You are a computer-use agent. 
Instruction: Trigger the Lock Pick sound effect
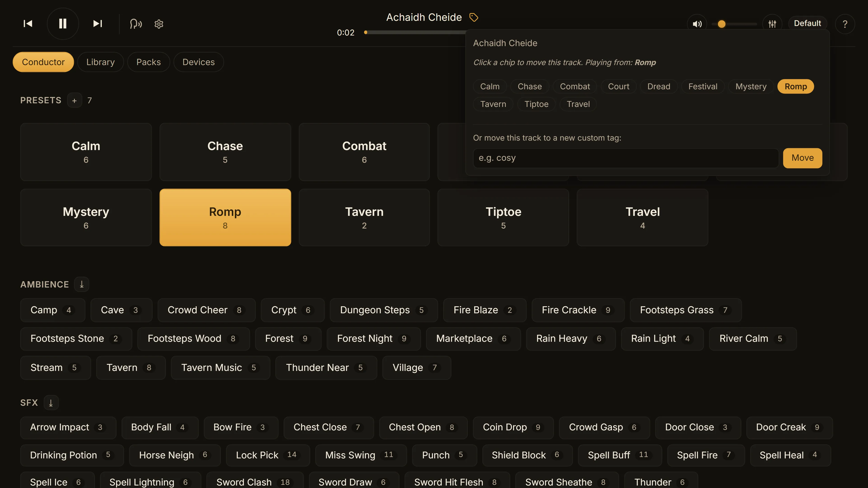pos(268,455)
